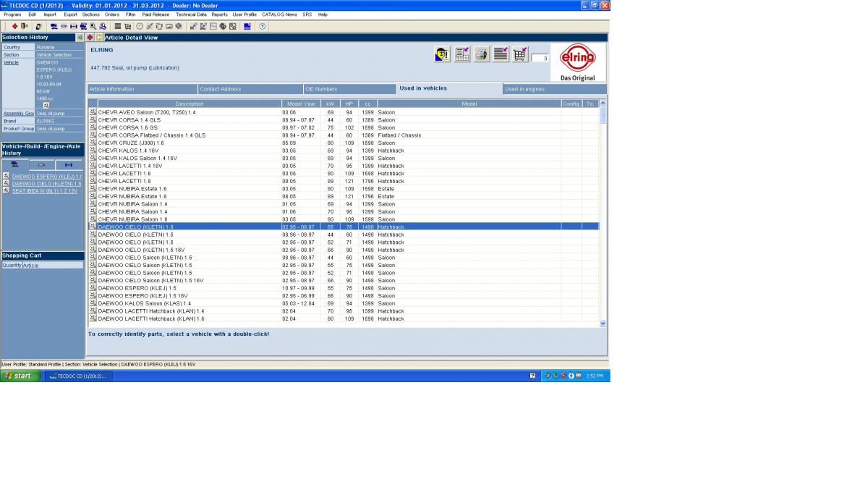868x490 pixels.
Task: Click the Model column header
Action: (469, 104)
